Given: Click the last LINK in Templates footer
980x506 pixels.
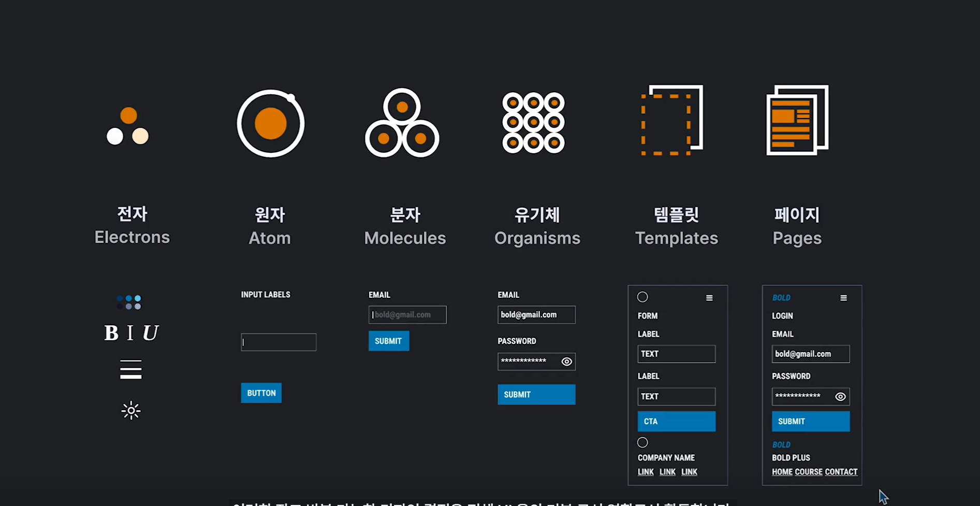Looking at the screenshot, I should click(x=689, y=472).
